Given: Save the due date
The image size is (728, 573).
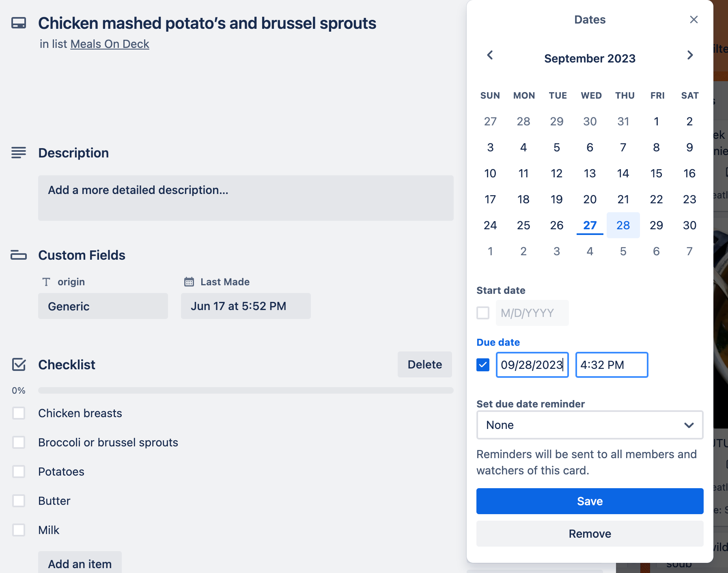Looking at the screenshot, I should pyautogui.click(x=590, y=501).
